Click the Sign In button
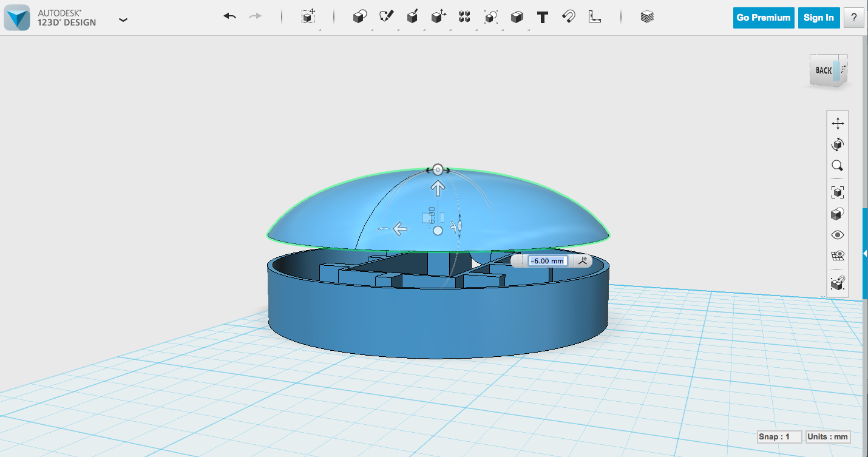868x457 pixels. tap(818, 18)
